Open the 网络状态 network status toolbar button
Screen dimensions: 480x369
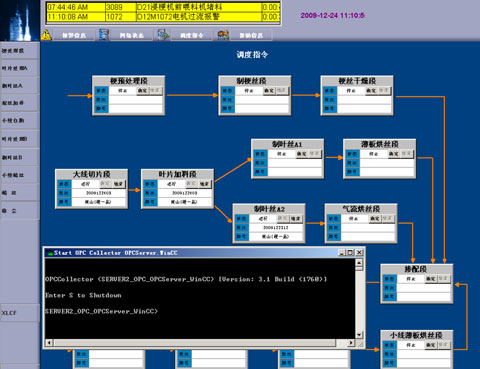click(132, 35)
